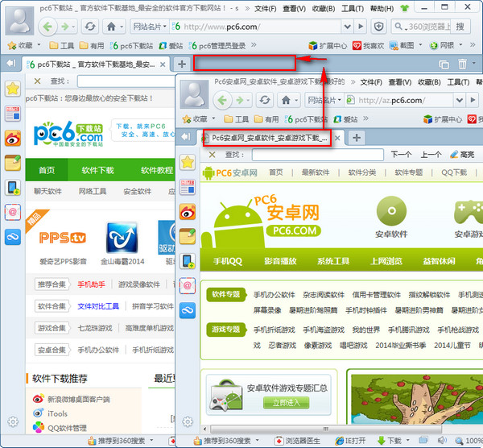Viewport: 483px width, 448px height.
Task: Click the 软件下载 navigation link
Action: pyautogui.click(x=98, y=170)
